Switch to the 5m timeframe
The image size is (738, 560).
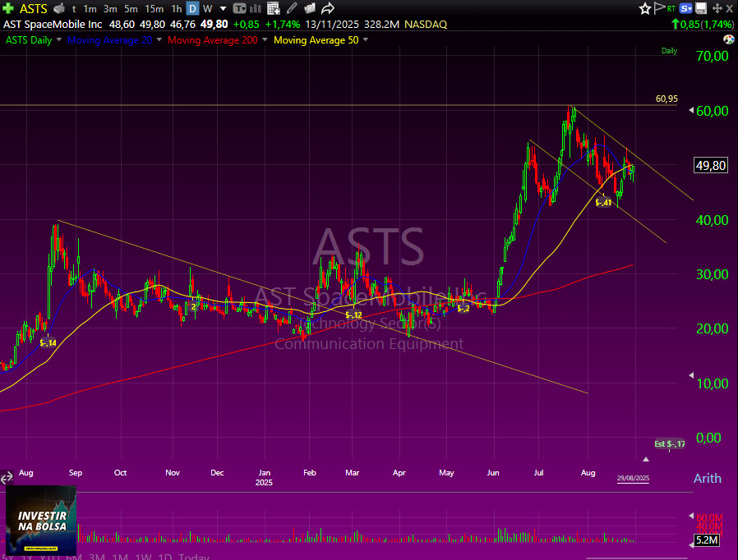131,9
